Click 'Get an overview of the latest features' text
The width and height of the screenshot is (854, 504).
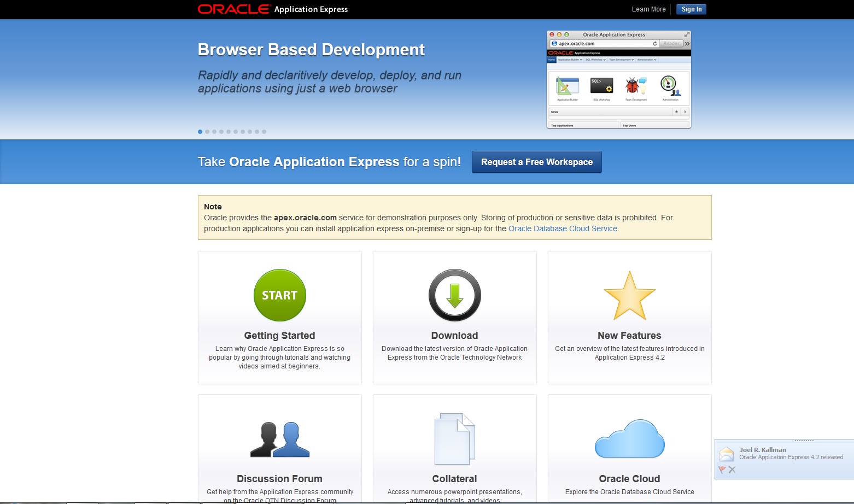[x=629, y=353]
